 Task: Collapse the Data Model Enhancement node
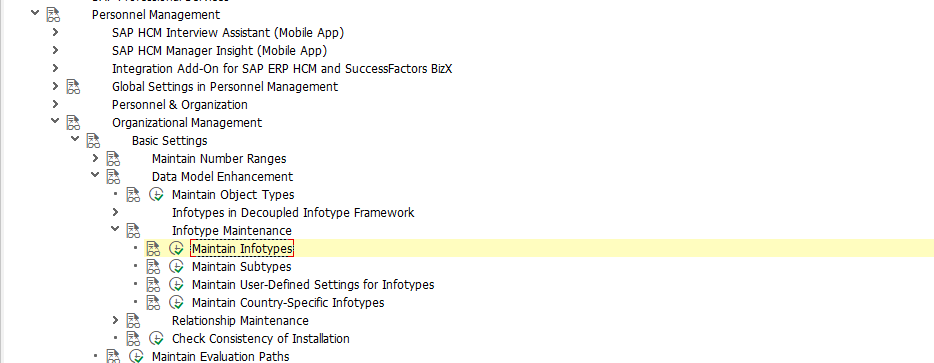95,175
